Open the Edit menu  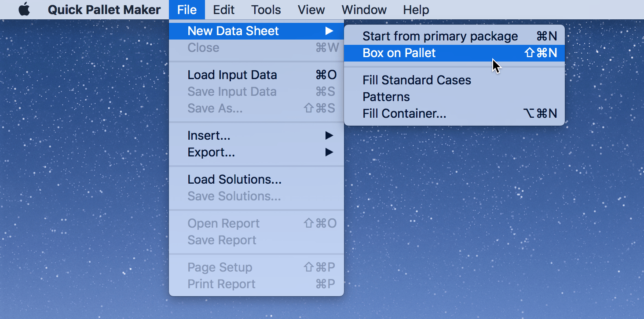(x=223, y=10)
